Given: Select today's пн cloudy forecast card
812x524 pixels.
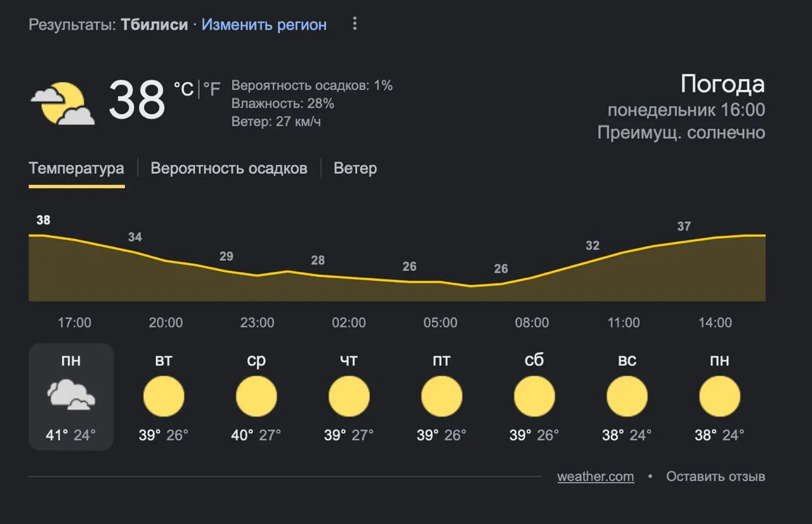Looking at the screenshot, I should [71, 396].
